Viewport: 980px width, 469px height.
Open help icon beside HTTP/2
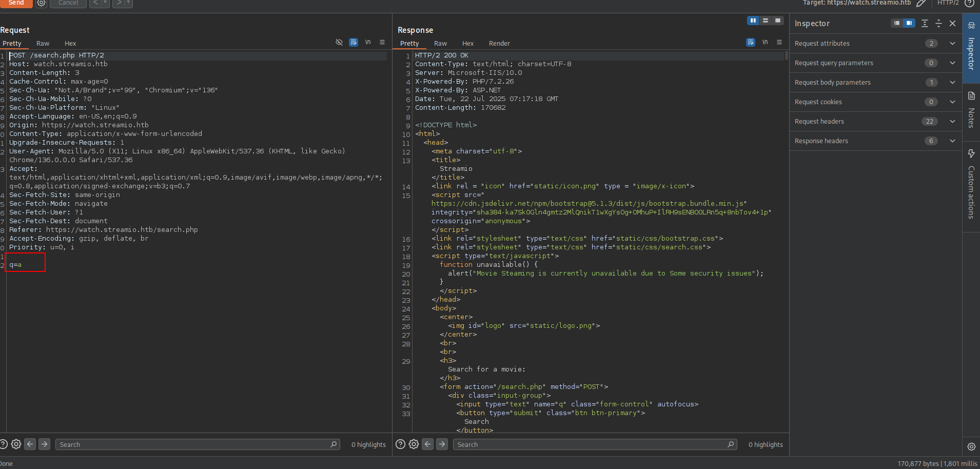(969, 3)
